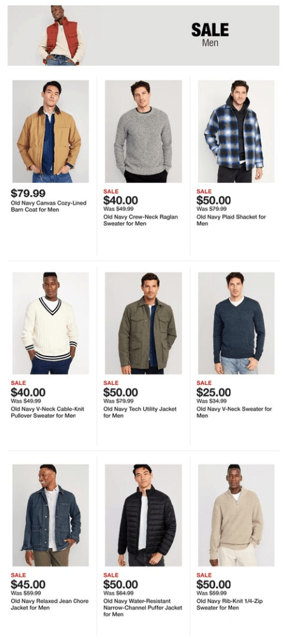Select the gray Crew-Neck Raglan Sweater image
The image size is (288, 644).
(x=143, y=131)
